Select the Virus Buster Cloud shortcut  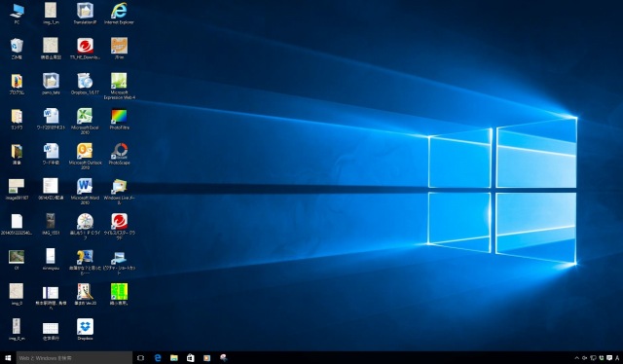pos(119,226)
